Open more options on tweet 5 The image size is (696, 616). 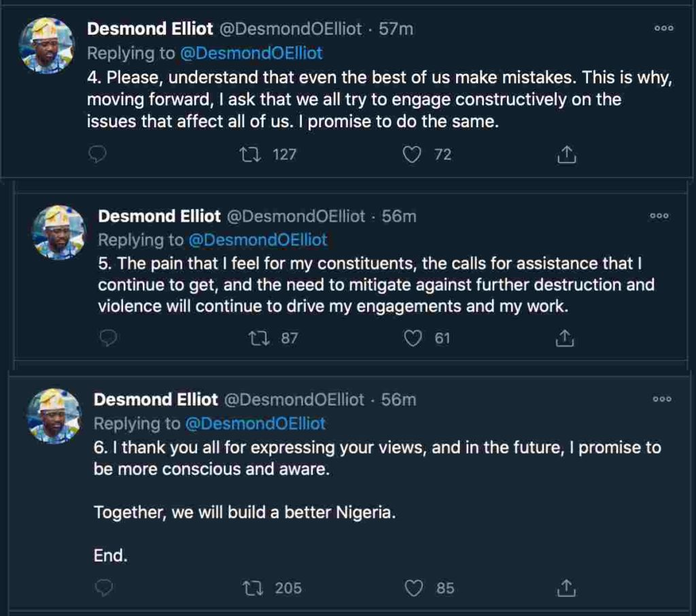coord(659,216)
